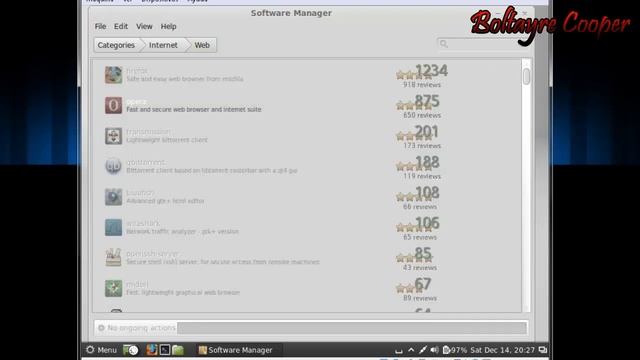Click the show desktop icon in taskbar
The width and height of the screenshot is (640, 360).
[x=131, y=350]
